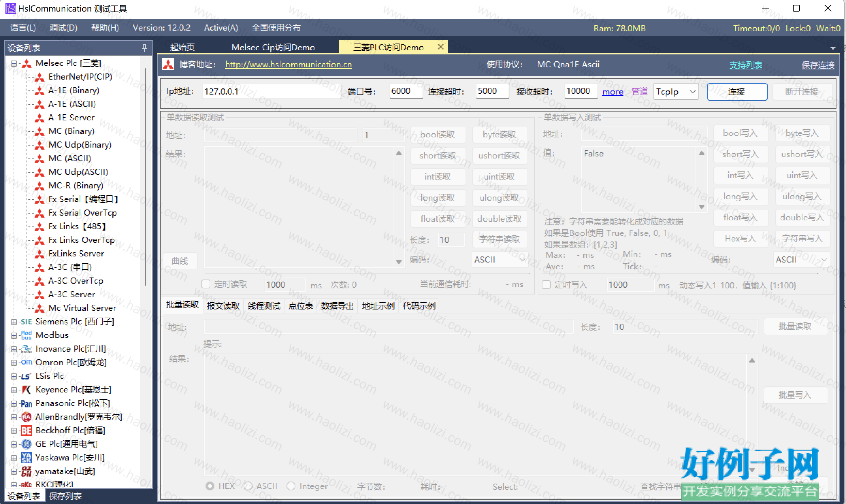Select the ASCII radio button
Screen dimensions: 846x504
click(x=248, y=486)
